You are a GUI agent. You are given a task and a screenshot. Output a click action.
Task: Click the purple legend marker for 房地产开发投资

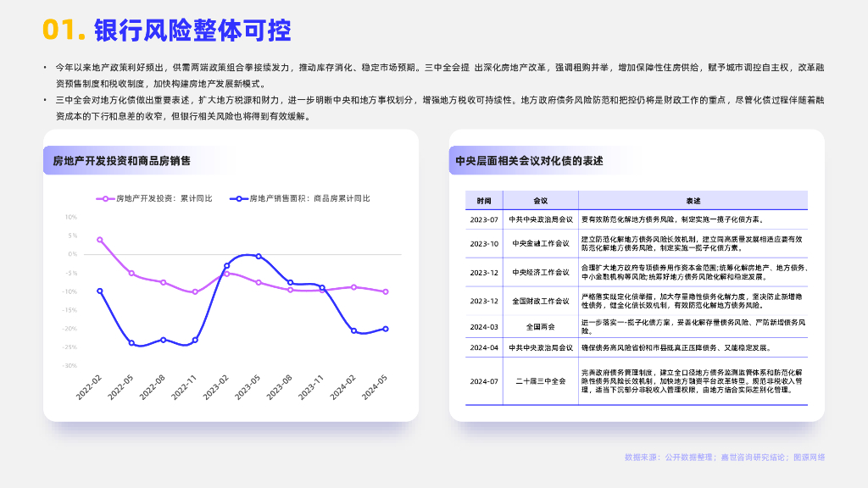point(104,198)
